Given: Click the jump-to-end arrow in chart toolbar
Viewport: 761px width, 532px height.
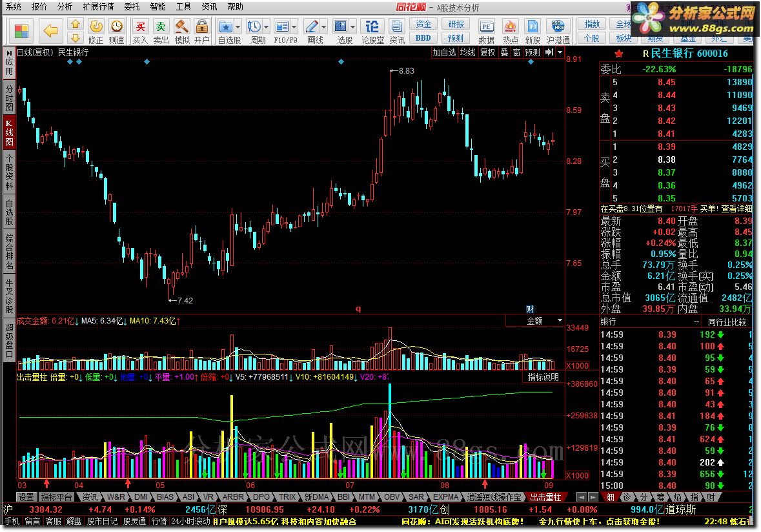Looking at the screenshot, I should [x=549, y=52].
